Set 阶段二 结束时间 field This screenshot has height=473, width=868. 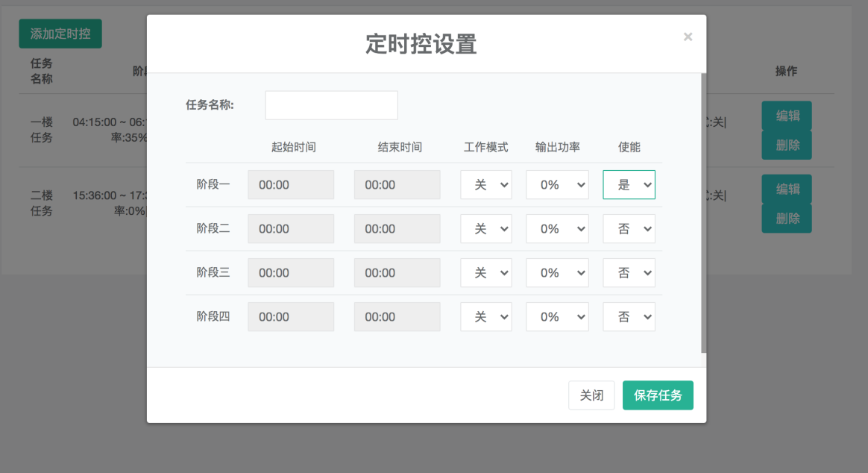(397, 229)
